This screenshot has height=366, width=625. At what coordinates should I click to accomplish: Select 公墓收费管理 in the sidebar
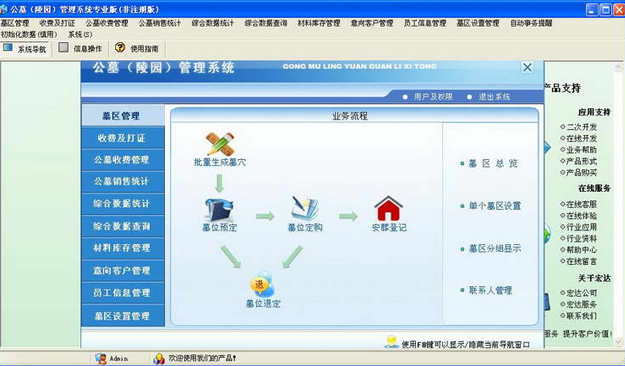pyautogui.click(x=123, y=160)
